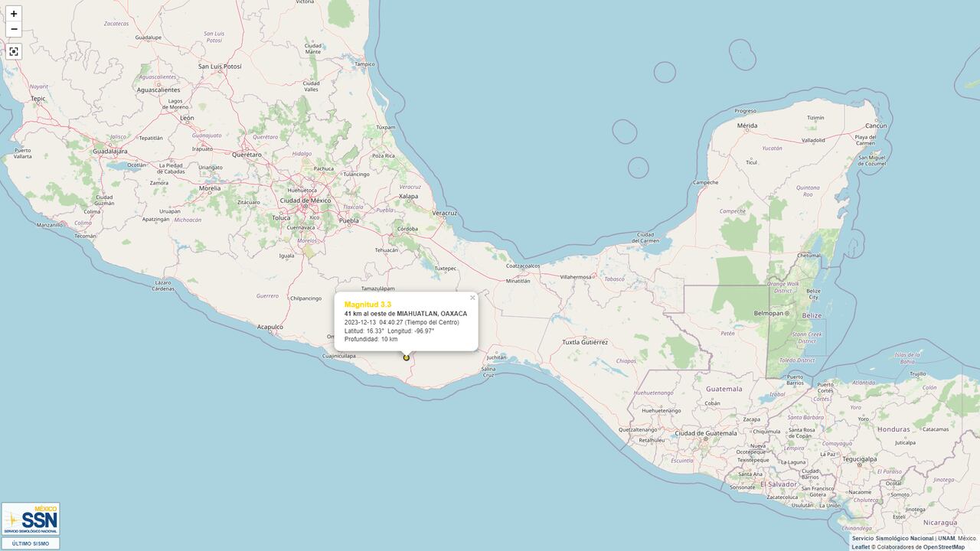Click the MIAHUATLAN, OAXACA description in the popup
The height and width of the screenshot is (551, 980).
pos(406,314)
